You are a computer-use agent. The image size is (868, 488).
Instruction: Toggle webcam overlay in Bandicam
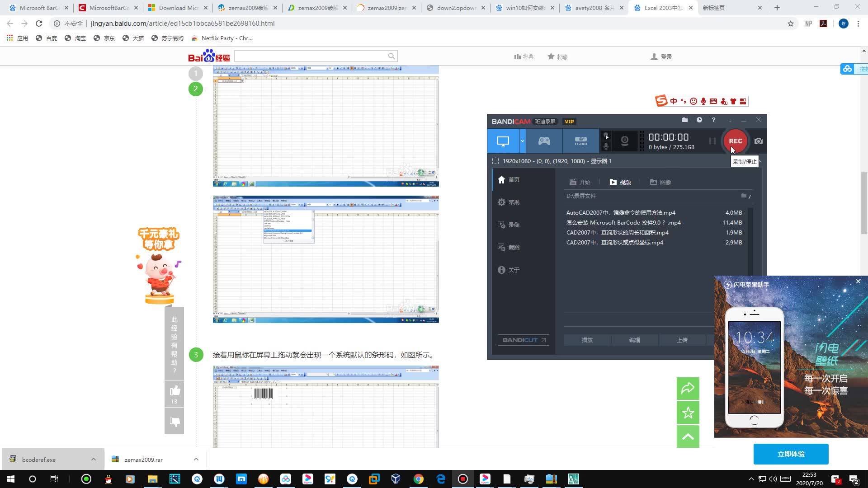pyautogui.click(x=624, y=141)
